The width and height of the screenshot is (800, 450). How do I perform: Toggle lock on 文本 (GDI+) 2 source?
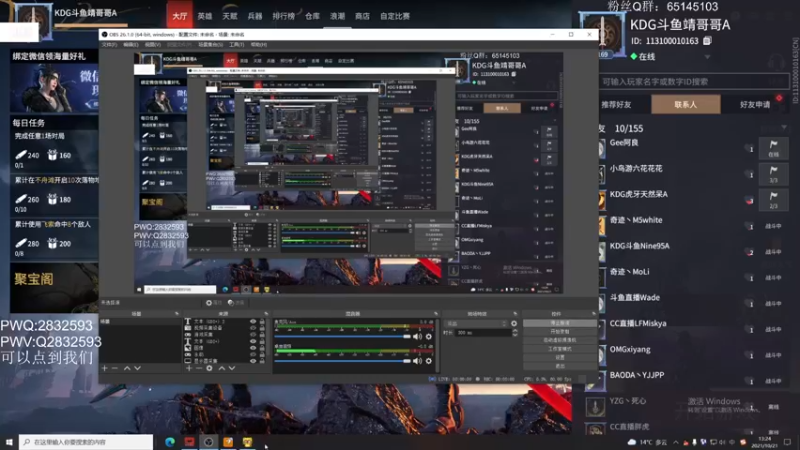pyautogui.click(x=262, y=322)
